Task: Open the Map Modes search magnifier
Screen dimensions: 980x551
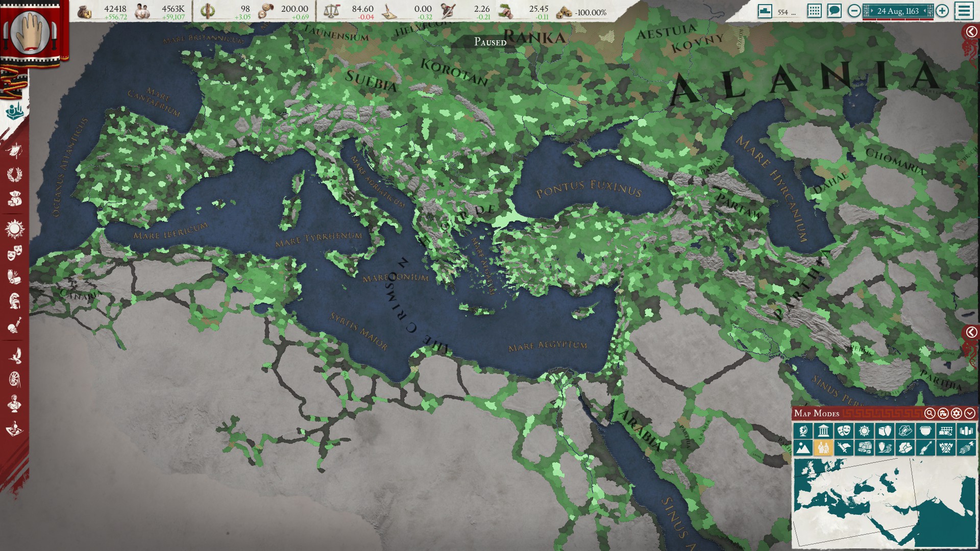Action: 930,413
